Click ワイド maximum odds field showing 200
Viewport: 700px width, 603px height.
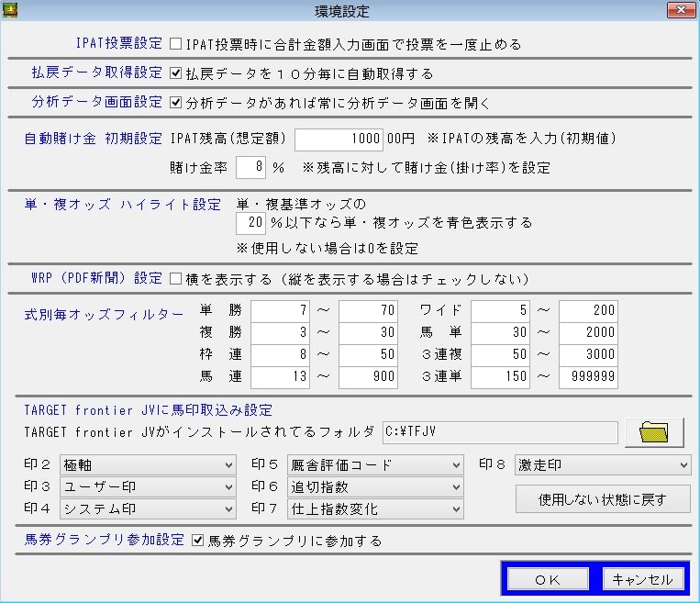click(x=588, y=310)
